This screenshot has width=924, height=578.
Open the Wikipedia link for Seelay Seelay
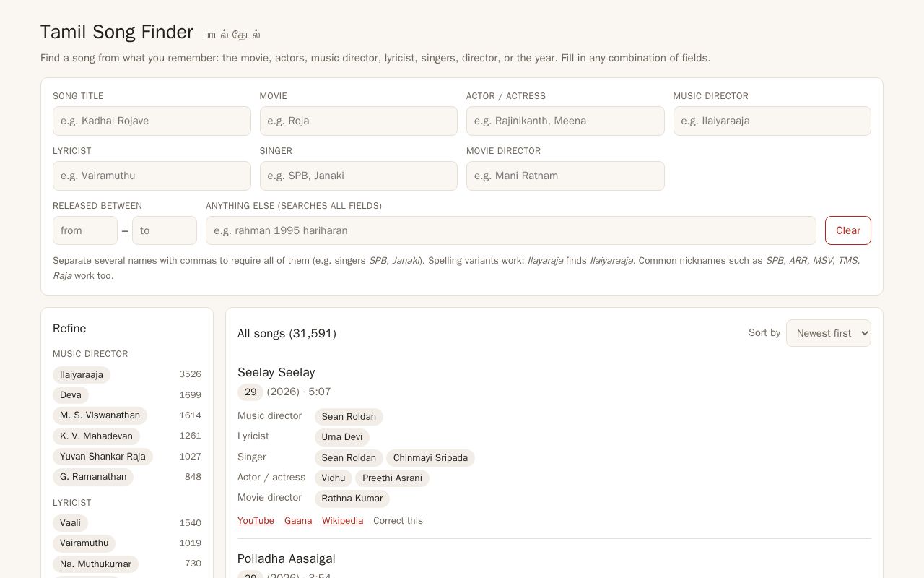point(342,521)
